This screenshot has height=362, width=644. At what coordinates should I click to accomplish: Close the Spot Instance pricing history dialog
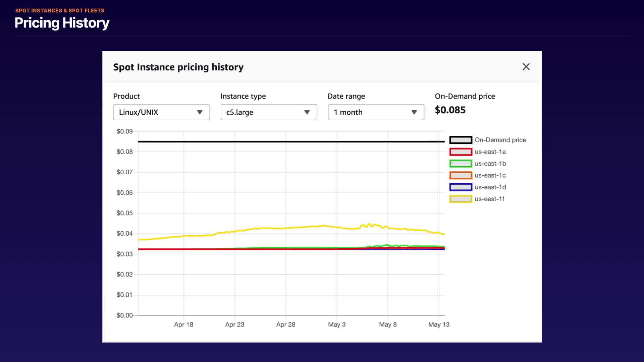click(x=526, y=67)
